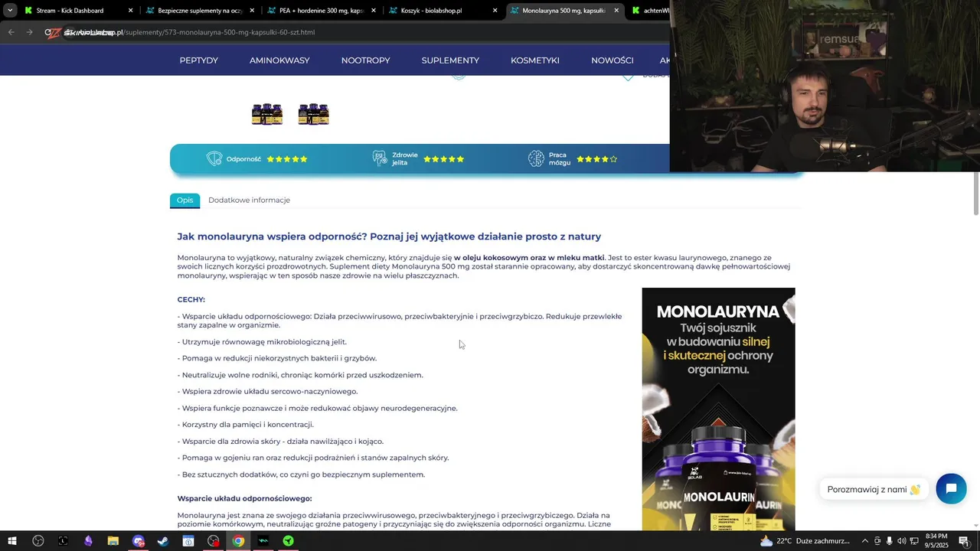The height and width of the screenshot is (551, 980).
Task: Close the Bezpieczne suplementy tab
Action: point(252,11)
